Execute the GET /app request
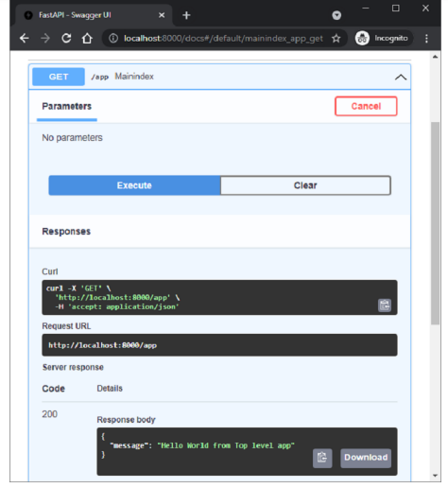 tap(134, 185)
